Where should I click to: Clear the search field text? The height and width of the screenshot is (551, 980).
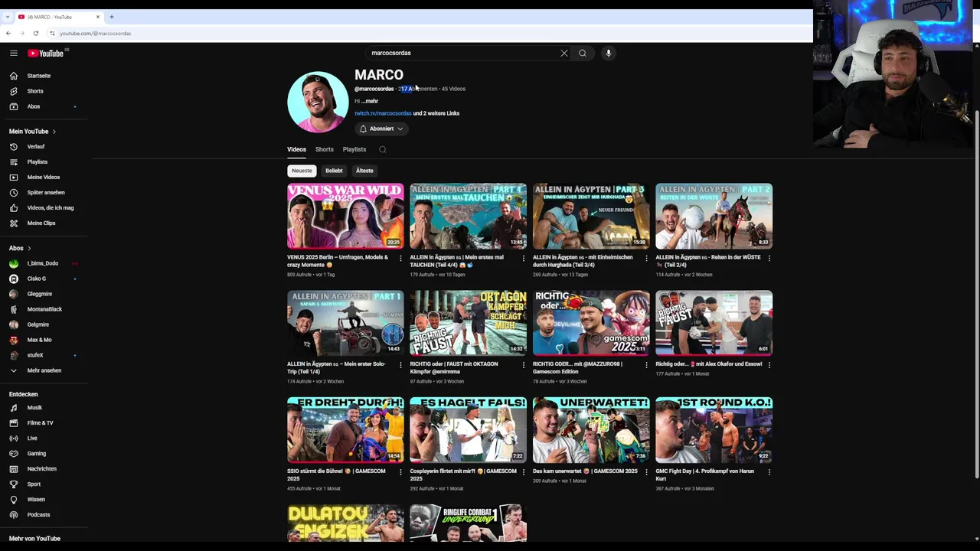[x=564, y=53]
